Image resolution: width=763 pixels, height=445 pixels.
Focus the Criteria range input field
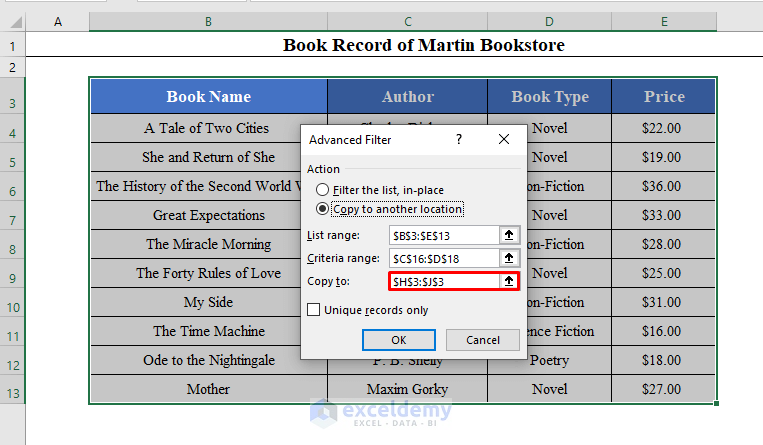coord(444,259)
